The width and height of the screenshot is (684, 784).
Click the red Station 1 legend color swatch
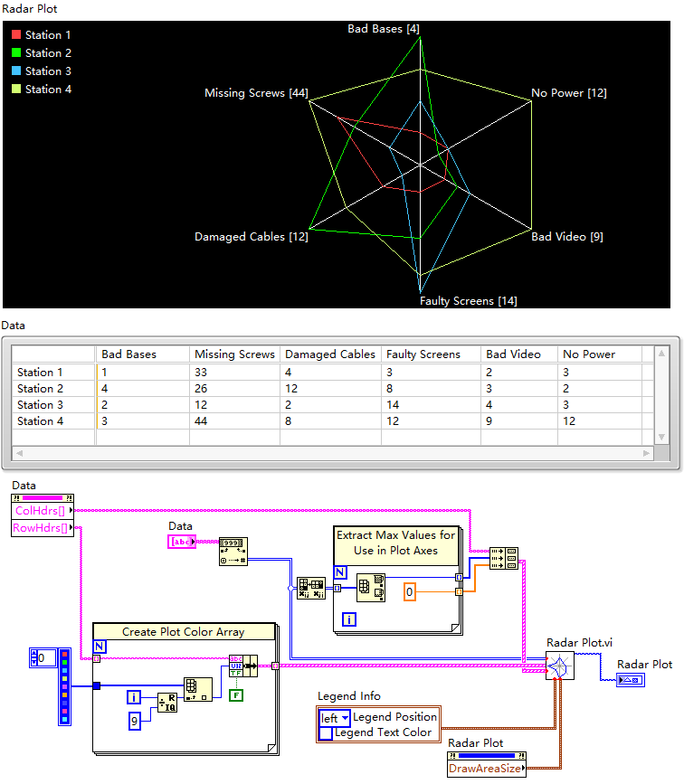[x=15, y=35]
